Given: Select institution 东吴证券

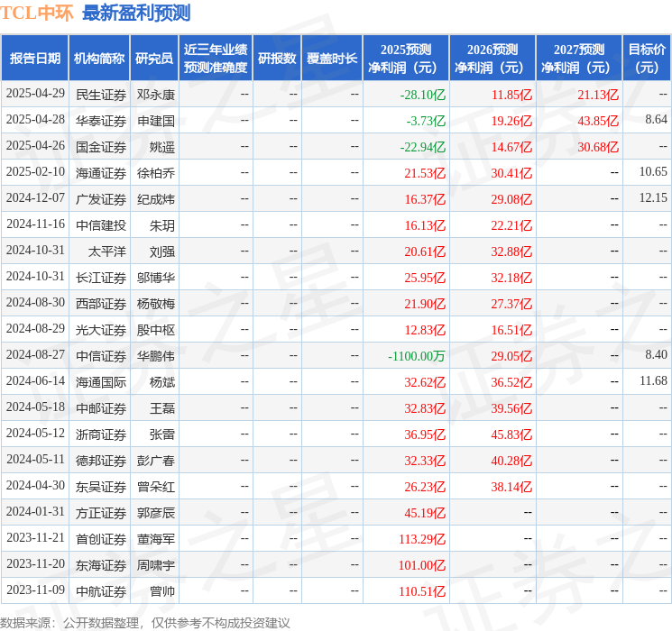Looking at the screenshot, I should pyautogui.click(x=101, y=486).
